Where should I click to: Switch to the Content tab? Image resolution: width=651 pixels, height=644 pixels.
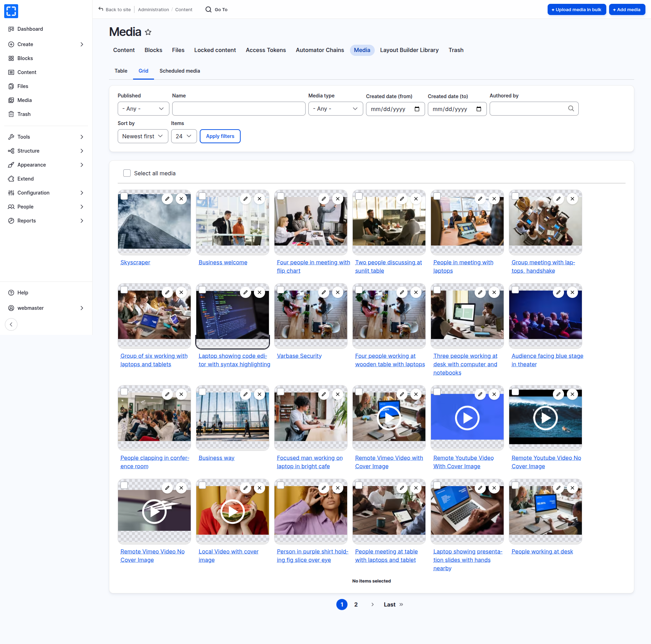point(124,50)
